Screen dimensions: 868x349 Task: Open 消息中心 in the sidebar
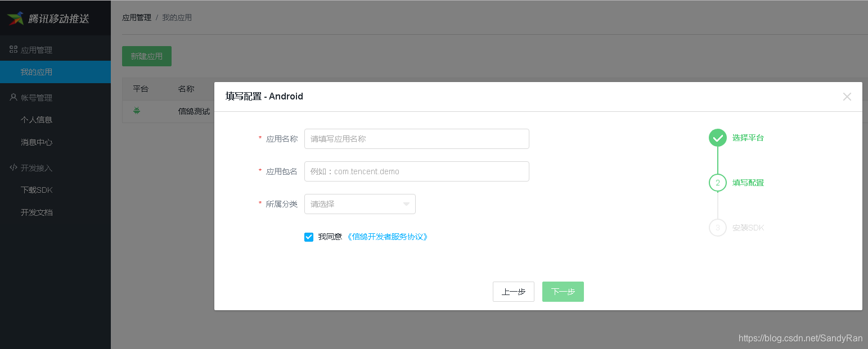coord(37,142)
